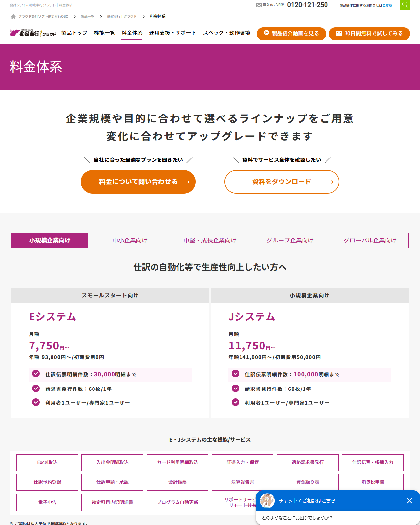Click the arrow chevron in 資料をダウンロード

pyautogui.click(x=332, y=182)
